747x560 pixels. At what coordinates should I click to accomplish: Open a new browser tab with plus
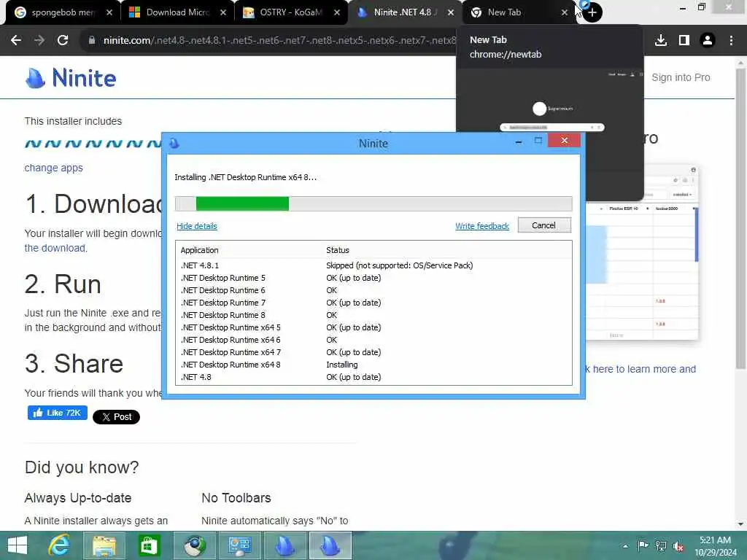pos(592,12)
